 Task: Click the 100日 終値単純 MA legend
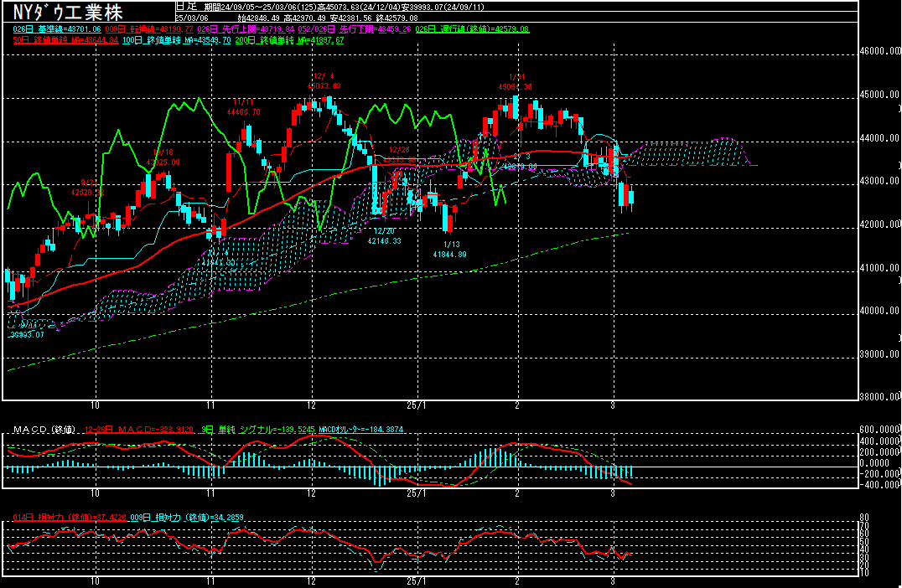point(177,40)
